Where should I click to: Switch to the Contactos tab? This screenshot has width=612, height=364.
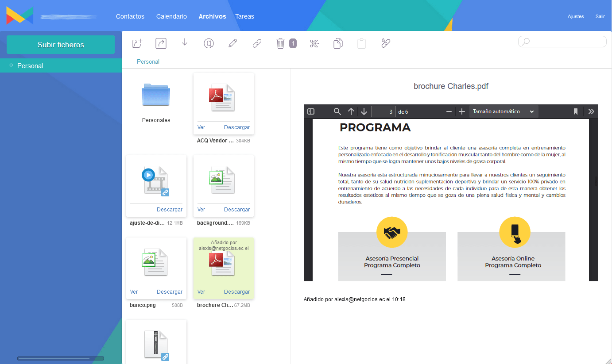pos(130,16)
